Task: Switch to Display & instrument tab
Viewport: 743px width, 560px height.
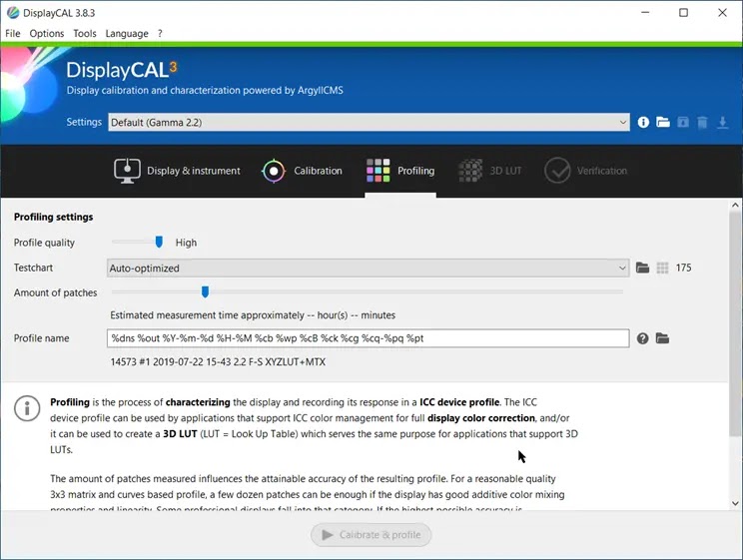Action: point(177,171)
